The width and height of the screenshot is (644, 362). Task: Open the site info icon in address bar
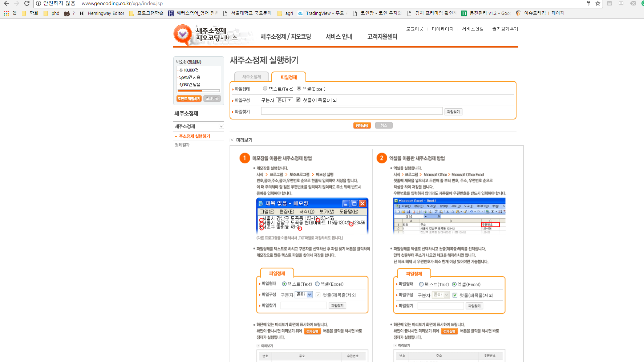[x=39, y=3]
